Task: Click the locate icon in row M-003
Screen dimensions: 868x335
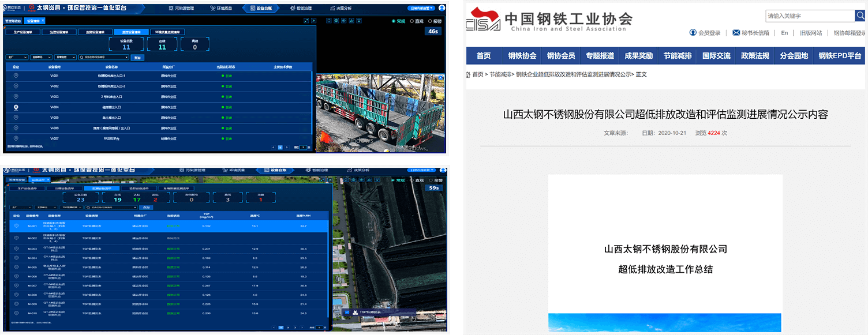Action: point(16,249)
